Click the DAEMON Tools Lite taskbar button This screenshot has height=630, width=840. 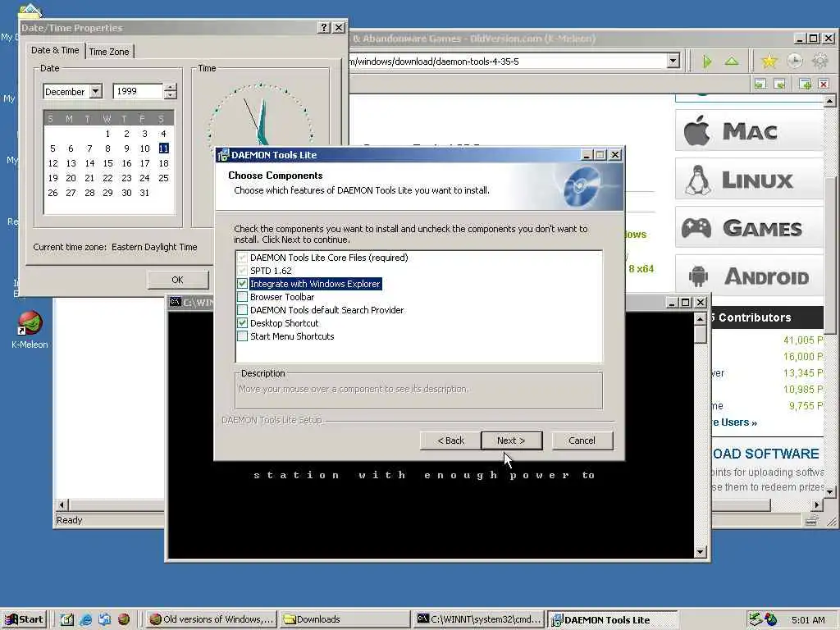613,619
